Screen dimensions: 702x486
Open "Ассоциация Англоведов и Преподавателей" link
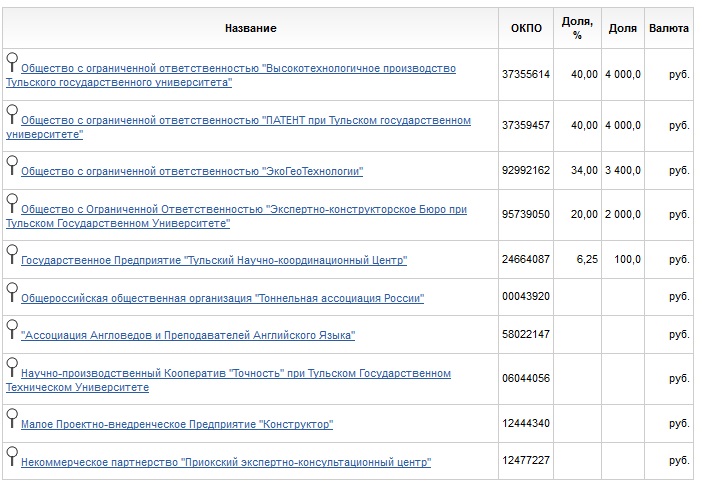188,335
